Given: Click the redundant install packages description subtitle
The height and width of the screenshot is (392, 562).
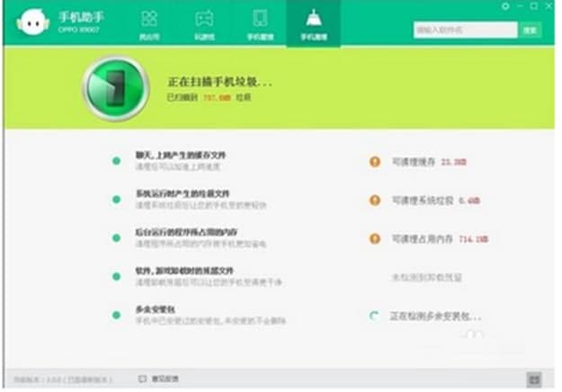Looking at the screenshot, I should (210, 321).
